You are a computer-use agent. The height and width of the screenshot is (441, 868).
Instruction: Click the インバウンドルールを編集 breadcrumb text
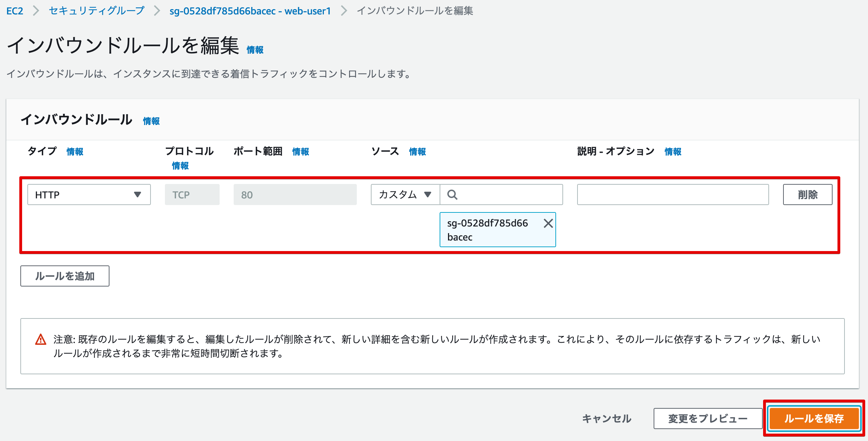click(x=415, y=11)
